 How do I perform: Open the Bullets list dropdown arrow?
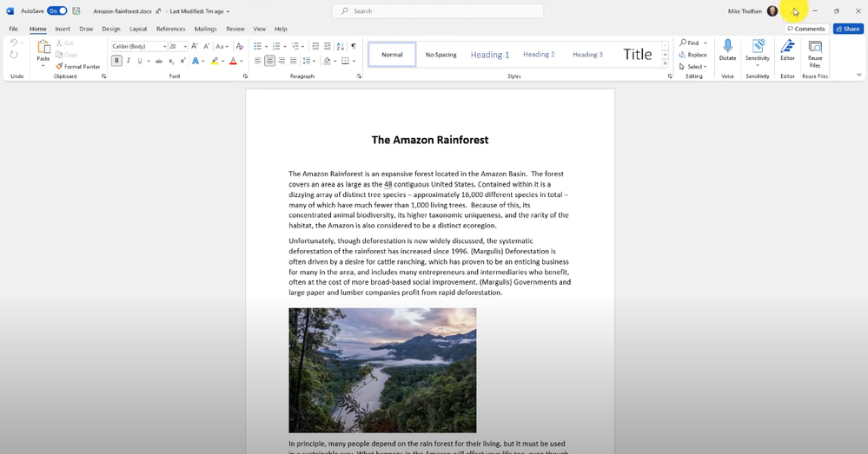coord(266,47)
